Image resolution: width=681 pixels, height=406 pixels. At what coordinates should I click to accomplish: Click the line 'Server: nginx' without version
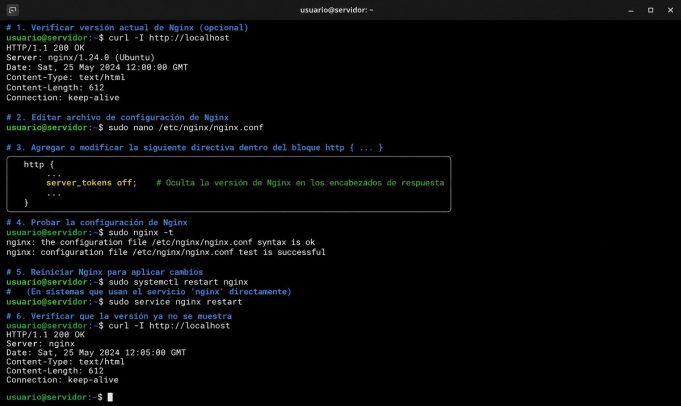[40, 343]
